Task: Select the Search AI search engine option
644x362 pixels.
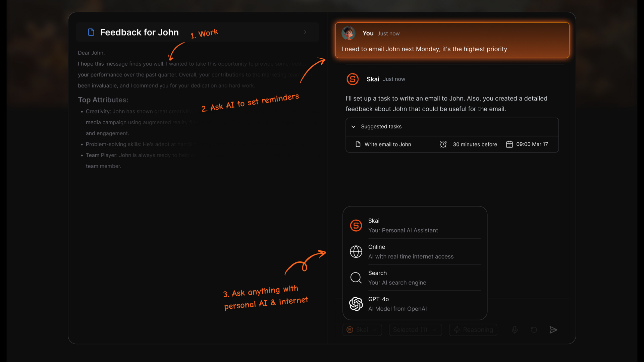Action: (x=415, y=278)
